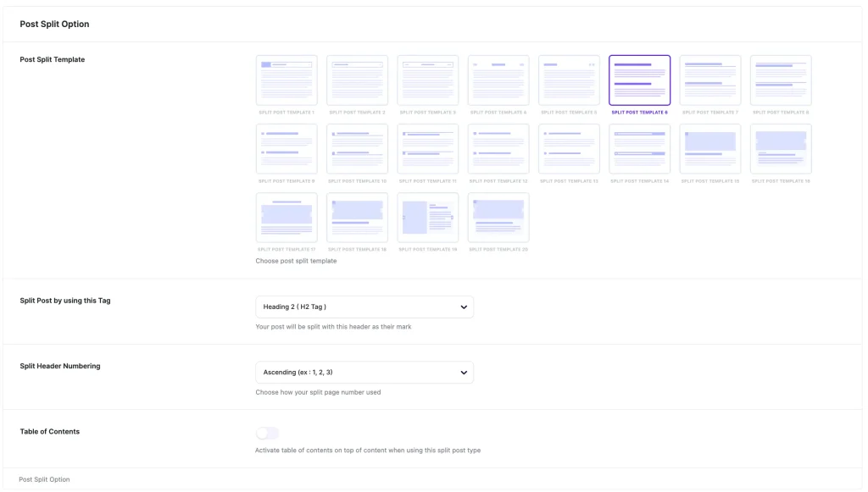Image resolution: width=868 pixels, height=492 pixels.
Task: Open the Split Header Numbering dropdown
Action: pyautogui.click(x=364, y=373)
